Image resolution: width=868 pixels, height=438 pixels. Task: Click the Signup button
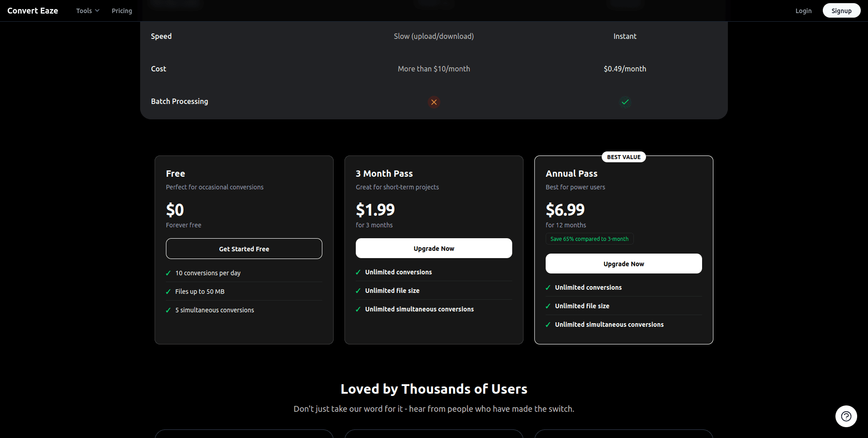[x=841, y=10]
